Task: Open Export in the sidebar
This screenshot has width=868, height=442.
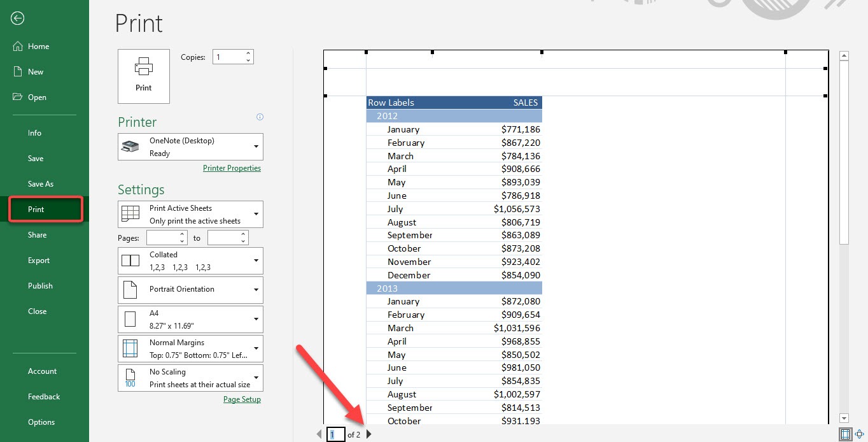Action: coord(39,260)
